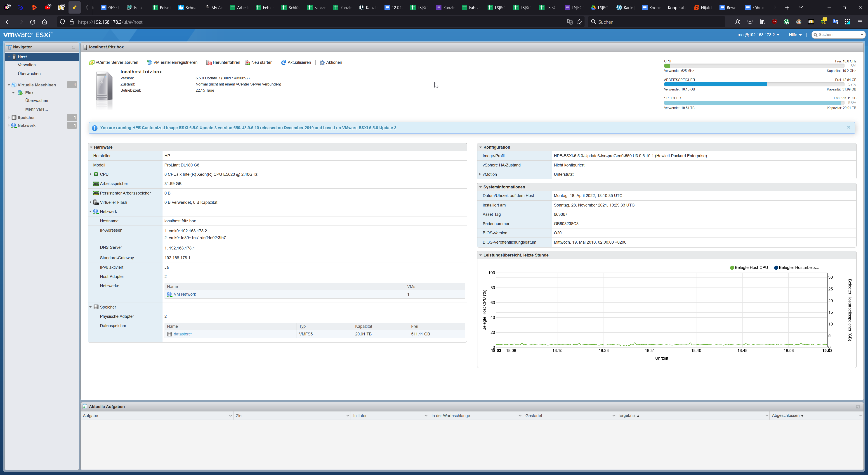Click Neu starten to reboot the host
Image resolution: width=868 pixels, height=475 pixels.
pos(258,62)
